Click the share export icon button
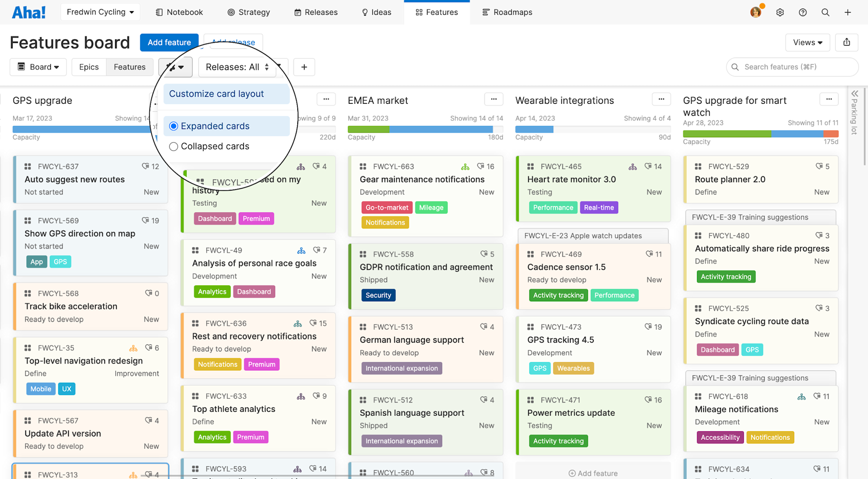This screenshot has height=479, width=868. tap(846, 42)
